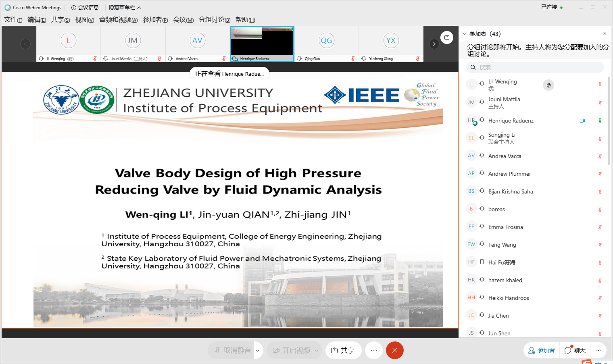The width and height of the screenshot is (613, 364).
Task: Open audio options dropdown next to 取消静音
Action: [x=258, y=350]
